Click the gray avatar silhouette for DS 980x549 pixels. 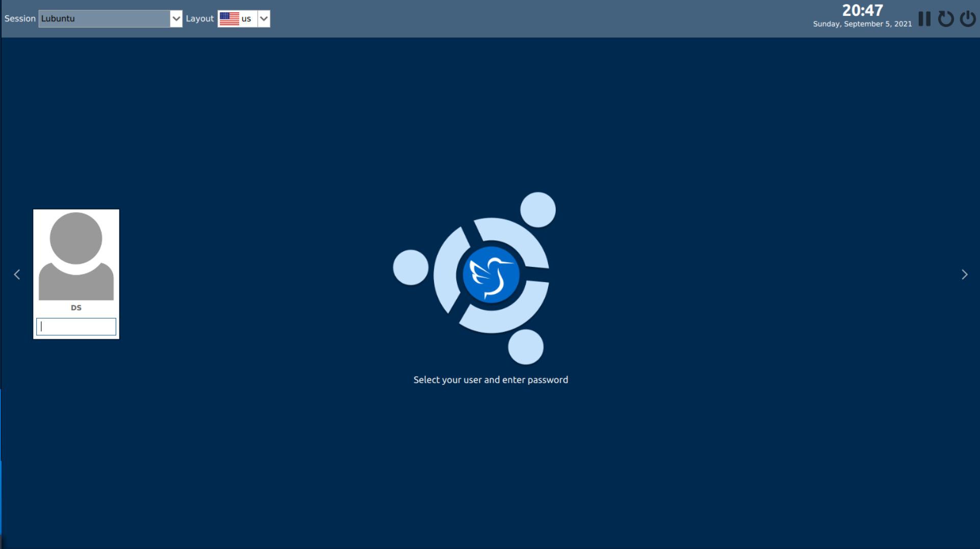tap(76, 256)
